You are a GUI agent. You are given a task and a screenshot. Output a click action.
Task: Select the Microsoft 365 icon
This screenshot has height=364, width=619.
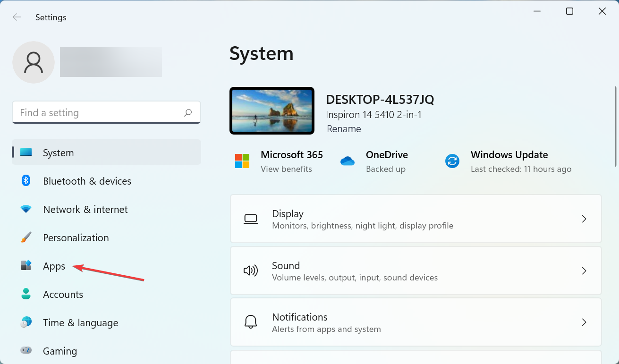coord(242,161)
